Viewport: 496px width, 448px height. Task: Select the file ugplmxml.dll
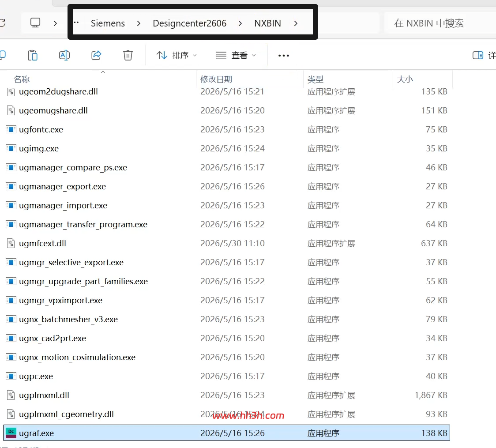(226, 395)
